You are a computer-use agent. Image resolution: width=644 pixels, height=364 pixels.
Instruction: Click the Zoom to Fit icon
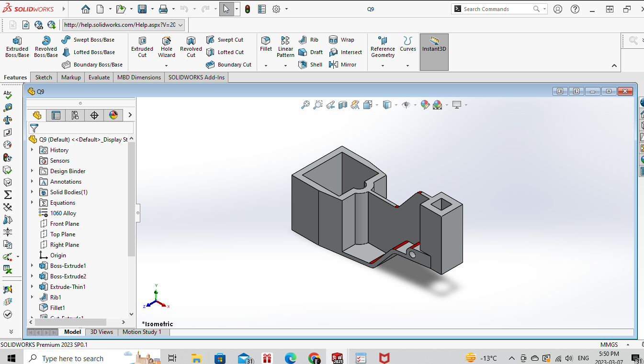coord(305,105)
